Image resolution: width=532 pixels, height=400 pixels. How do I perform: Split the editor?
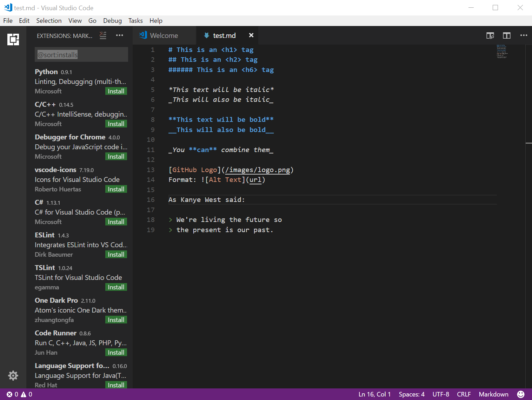[507, 35]
